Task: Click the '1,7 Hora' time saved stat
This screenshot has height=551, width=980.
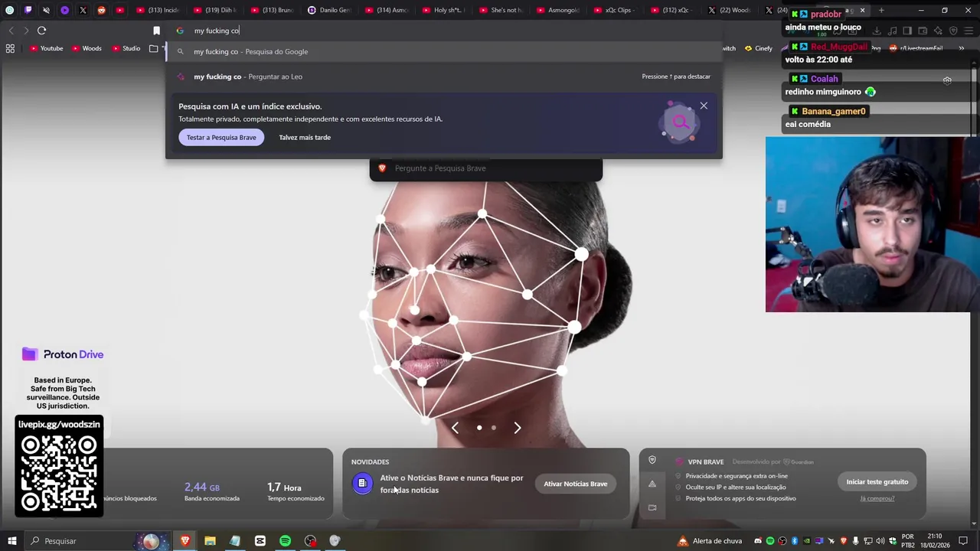Action: (296, 491)
